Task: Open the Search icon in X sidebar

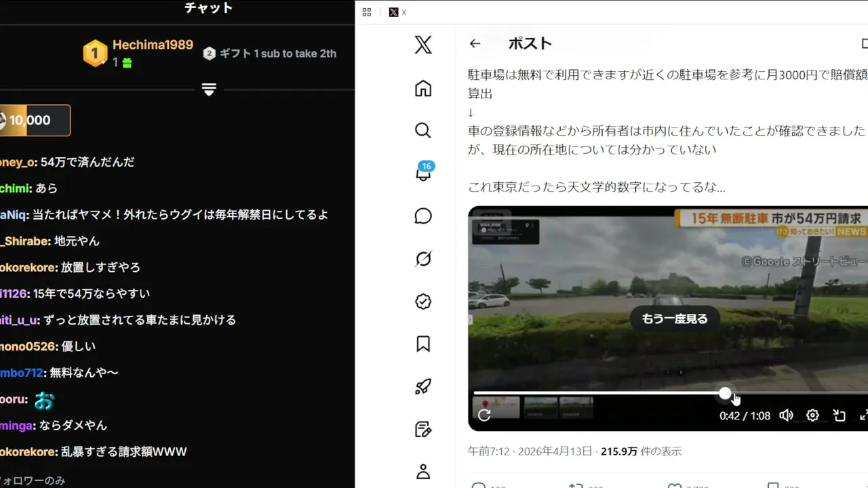Action: click(x=423, y=131)
